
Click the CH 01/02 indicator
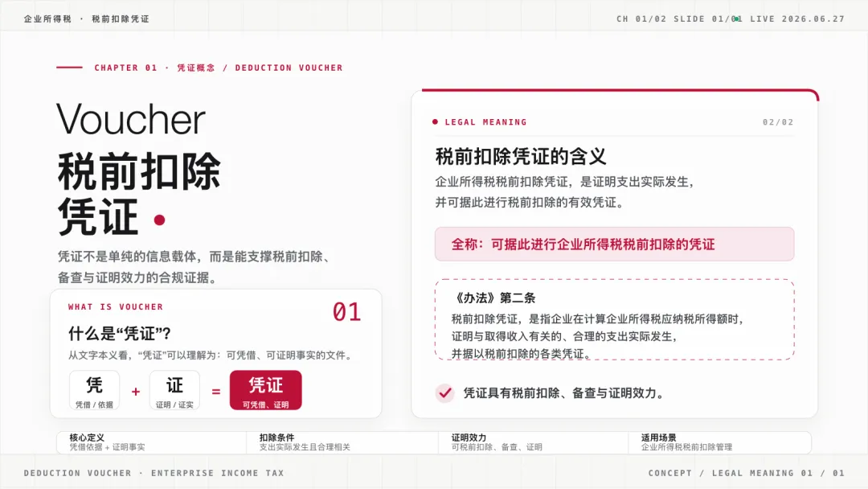click(x=641, y=18)
